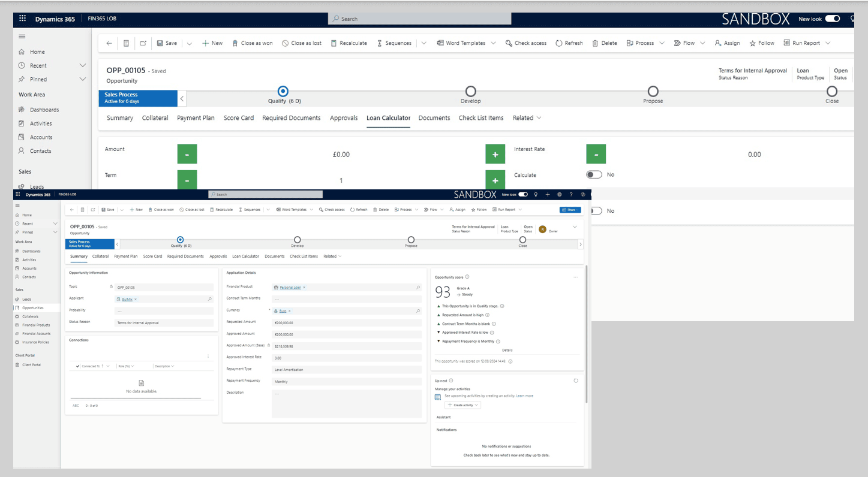Click the Details link in the Opportunity score card
Image resolution: width=868 pixels, height=477 pixels.
pos(507,350)
